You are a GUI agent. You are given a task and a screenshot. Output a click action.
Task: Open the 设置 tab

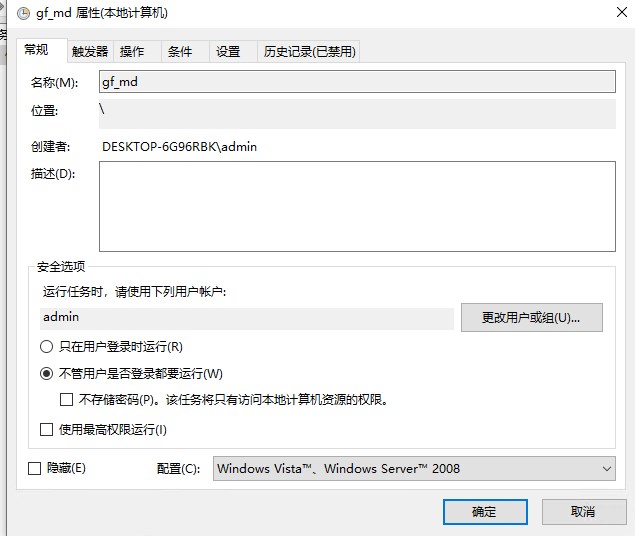tap(228, 52)
